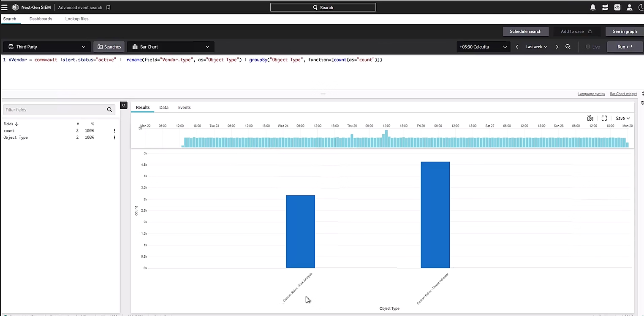
Task: Open the hamburger navigation menu
Action: (5, 7)
